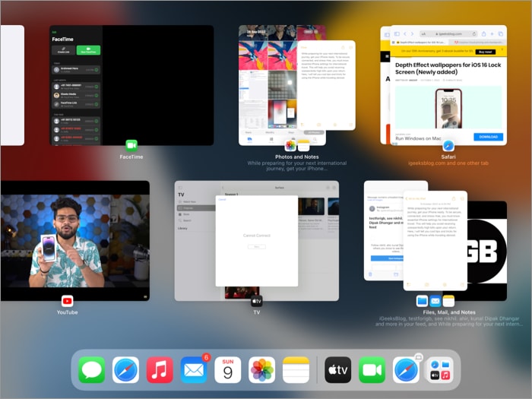Click New FaceTime green button in FaceTime card
This screenshot has width=532, height=399.
[88, 50]
